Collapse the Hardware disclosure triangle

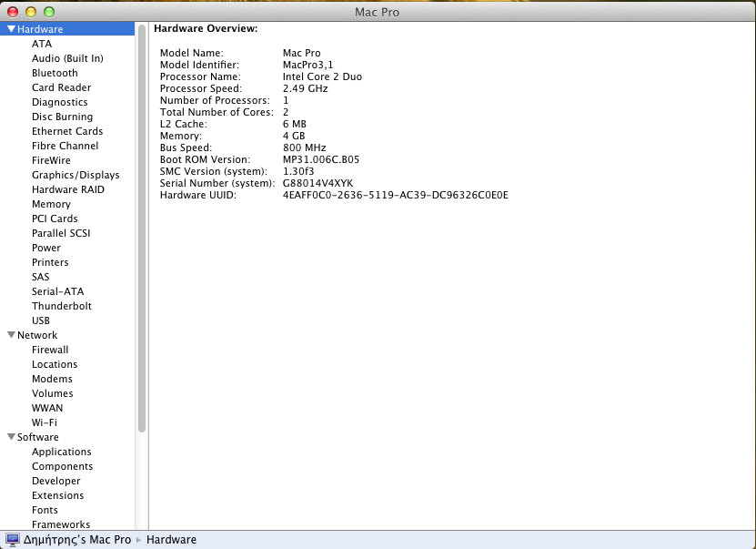11,29
